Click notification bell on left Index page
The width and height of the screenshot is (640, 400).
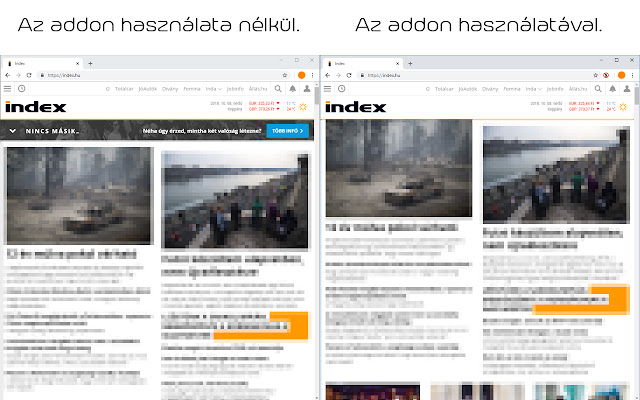293,89
